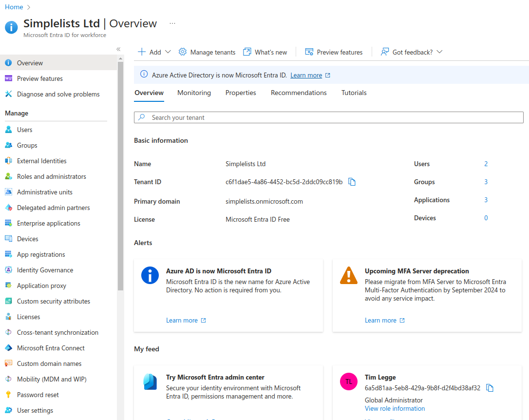Viewport: 529px width, 420px height.
Task: Click the sidebar vertical scrollbar thumb
Action: 120,176
